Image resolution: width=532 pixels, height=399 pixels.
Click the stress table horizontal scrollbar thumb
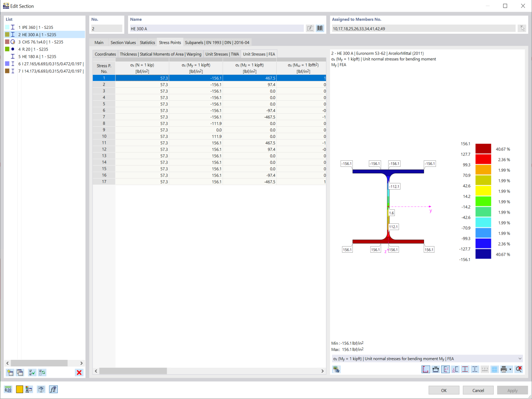click(x=133, y=371)
